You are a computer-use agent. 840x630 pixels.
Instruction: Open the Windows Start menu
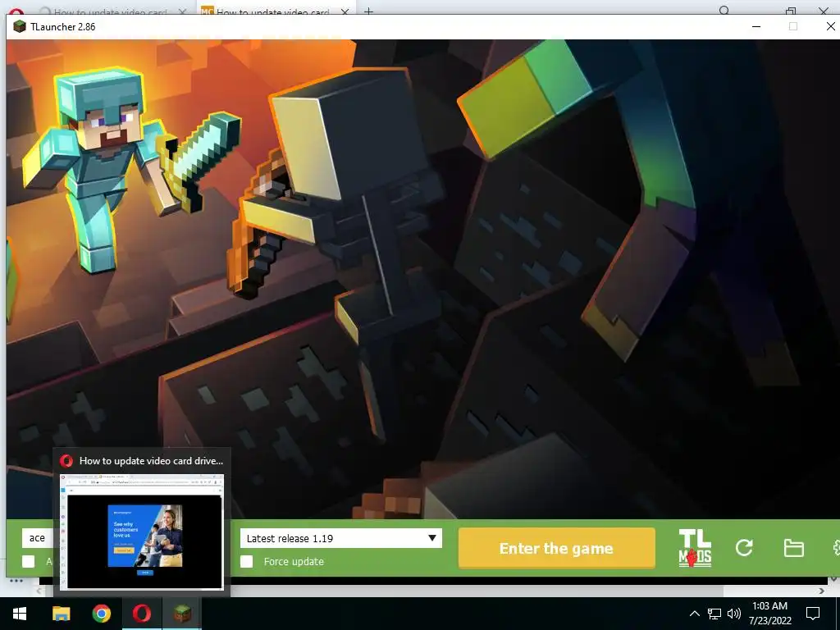click(x=20, y=614)
